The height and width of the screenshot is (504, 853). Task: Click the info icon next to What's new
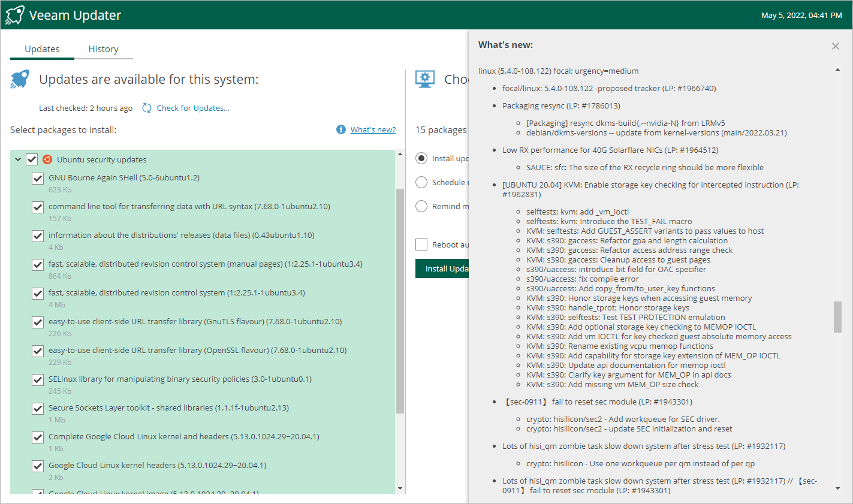[x=341, y=129]
